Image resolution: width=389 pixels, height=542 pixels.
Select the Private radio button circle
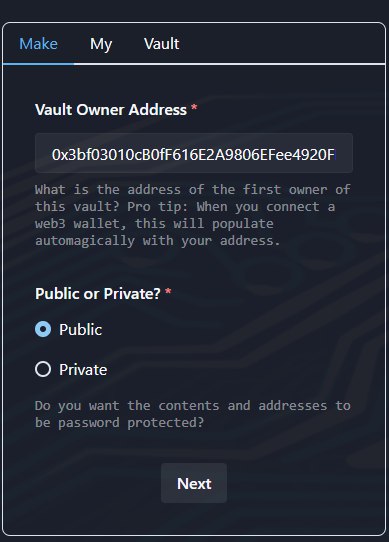(x=43, y=369)
